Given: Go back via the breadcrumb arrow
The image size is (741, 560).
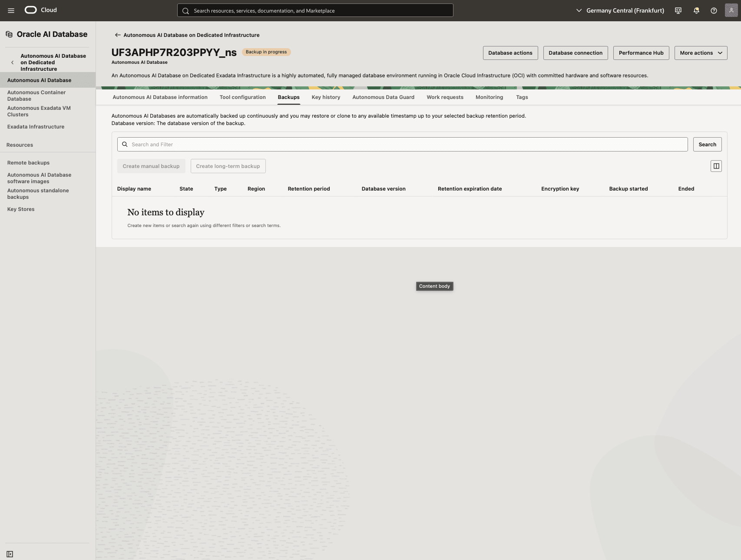Looking at the screenshot, I should [117, 35].
